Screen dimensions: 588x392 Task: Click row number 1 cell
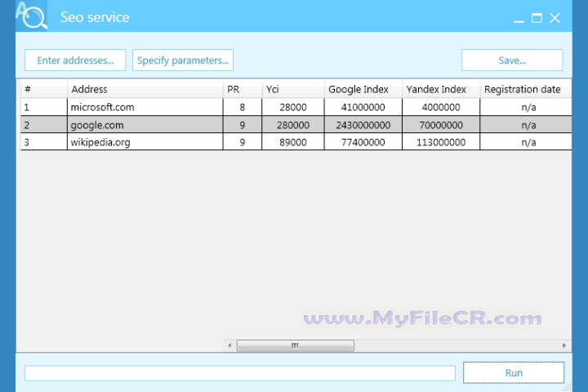pos(44,107)
